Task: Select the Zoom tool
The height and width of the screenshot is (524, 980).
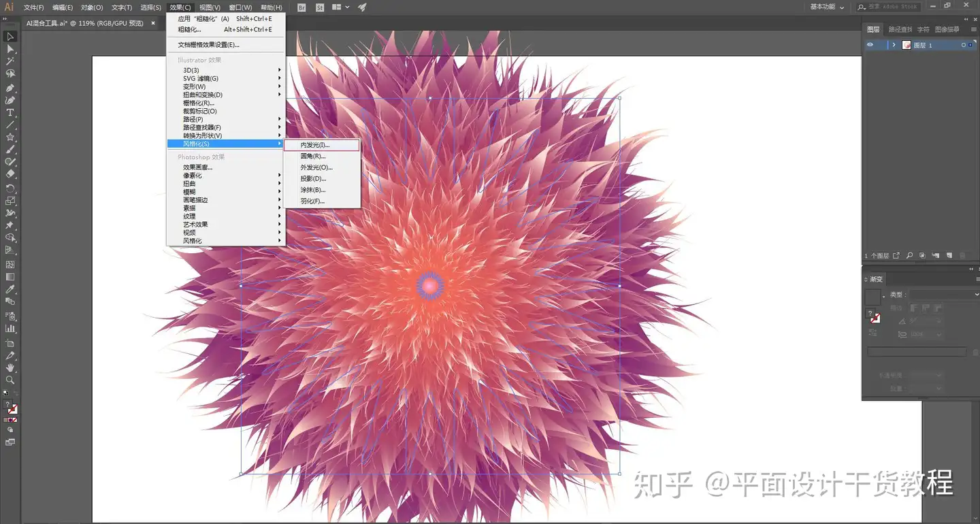Action: (x=10, y=380)
